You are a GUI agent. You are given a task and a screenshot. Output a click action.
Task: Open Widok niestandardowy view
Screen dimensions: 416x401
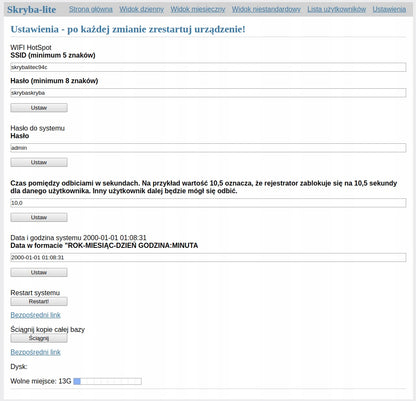[x=266, y=9]
